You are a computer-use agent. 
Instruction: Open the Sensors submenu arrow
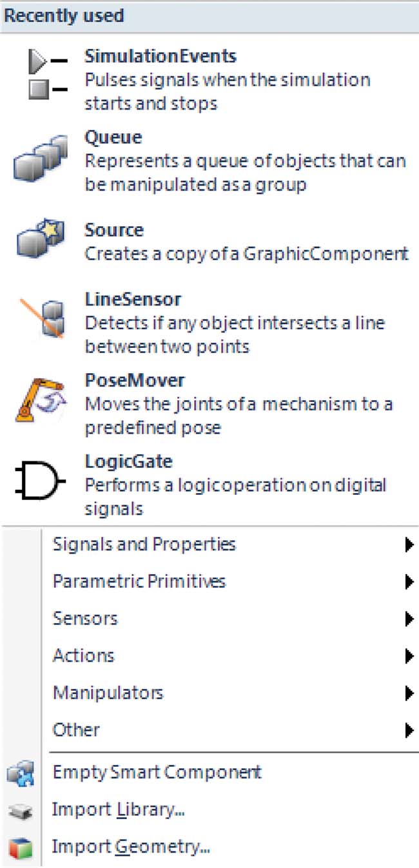pos(409,619)
